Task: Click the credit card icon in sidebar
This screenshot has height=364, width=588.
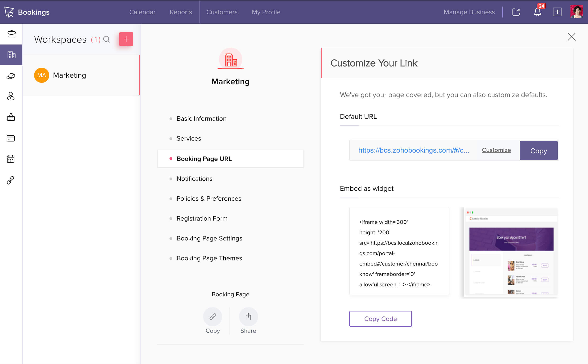Action: coord(11,138)
